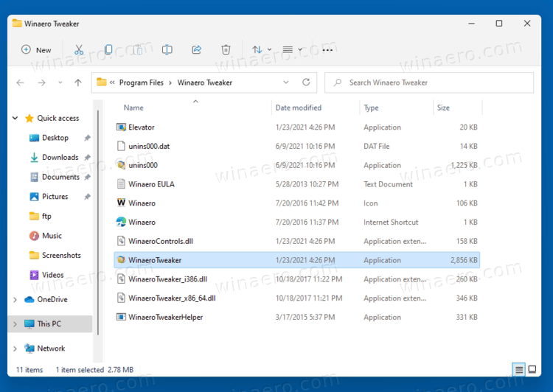Switch to large thumbnails view in status bar
This screenshot has height=392, width=553.
click(x=532, y=369)
